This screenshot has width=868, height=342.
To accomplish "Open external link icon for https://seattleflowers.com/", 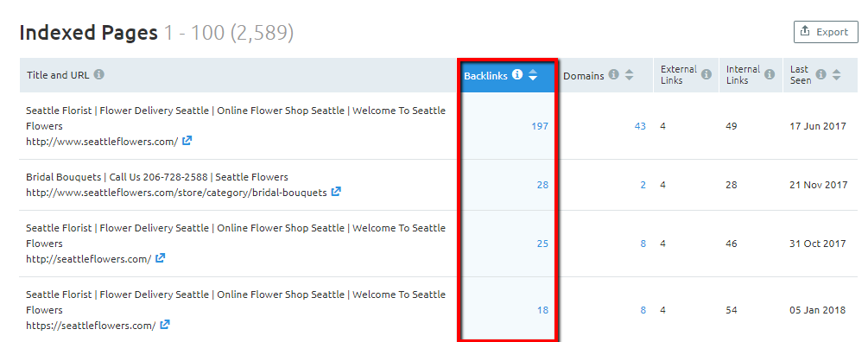I will (x=164, y=325).
